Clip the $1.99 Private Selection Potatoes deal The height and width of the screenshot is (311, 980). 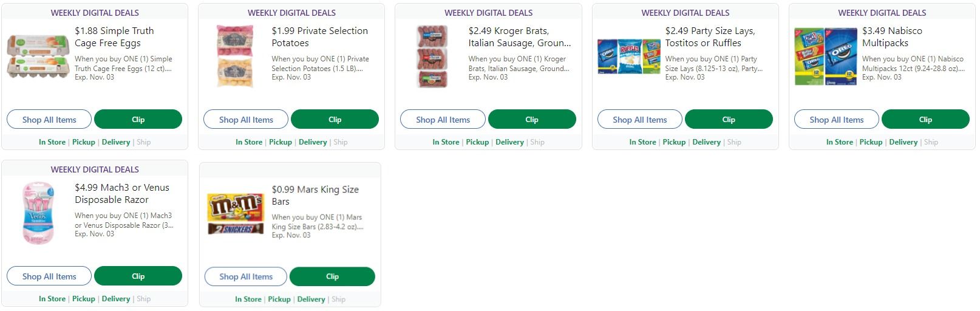335,120
